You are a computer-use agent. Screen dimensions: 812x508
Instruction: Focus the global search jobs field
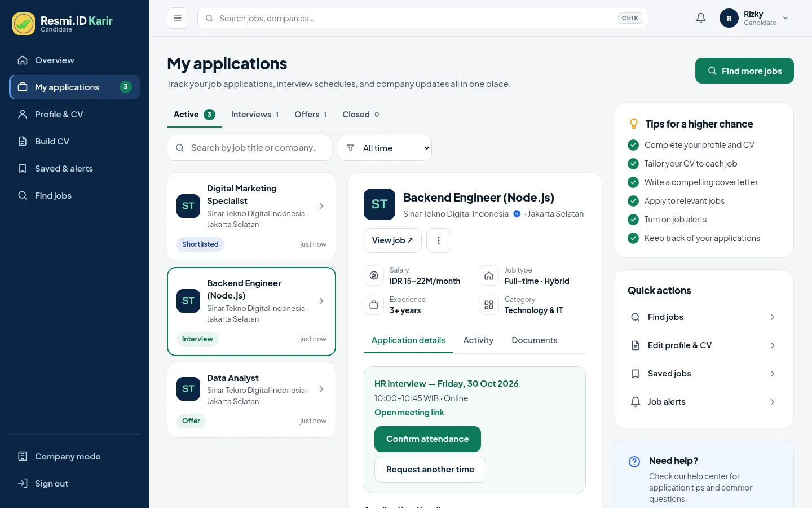[x=423, y=18]
